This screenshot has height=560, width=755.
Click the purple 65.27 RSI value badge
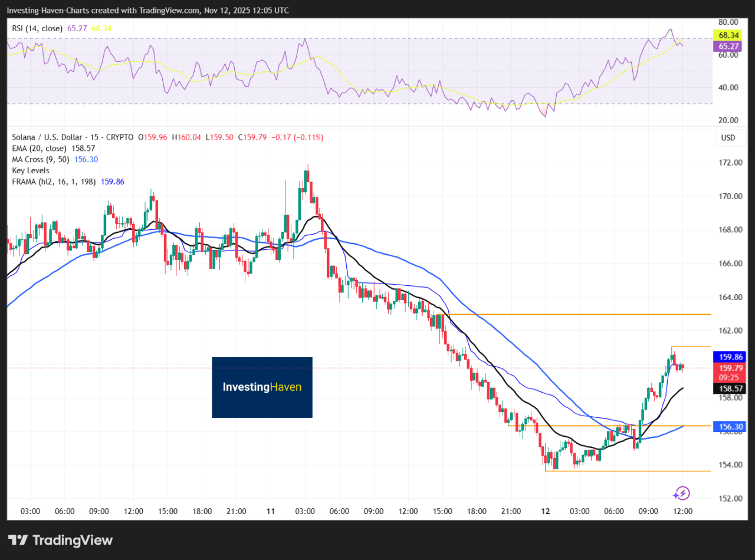coord(727,45)
